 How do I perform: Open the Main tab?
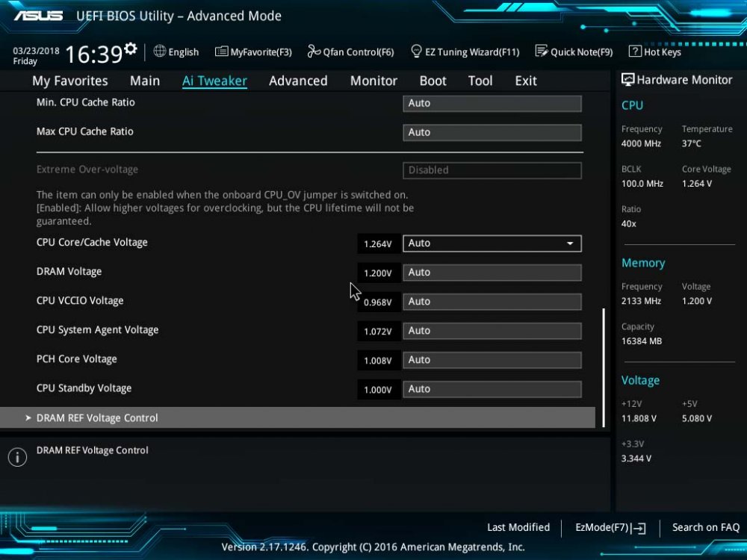[x=145, y=81]
